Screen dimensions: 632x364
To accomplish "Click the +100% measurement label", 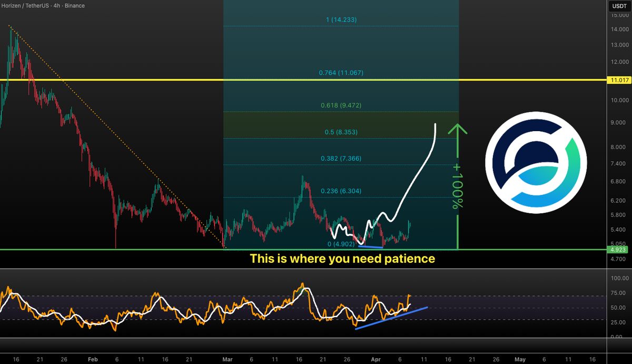I will tap(458, 186).
